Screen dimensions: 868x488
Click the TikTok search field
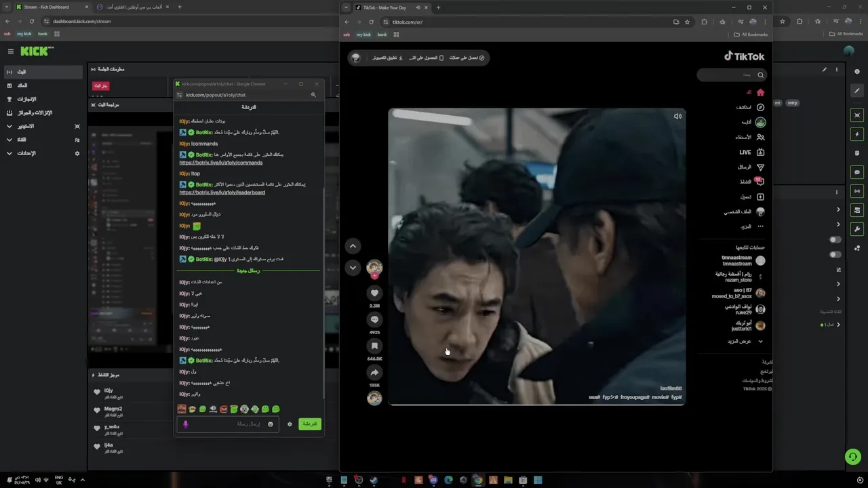(731, 75)
